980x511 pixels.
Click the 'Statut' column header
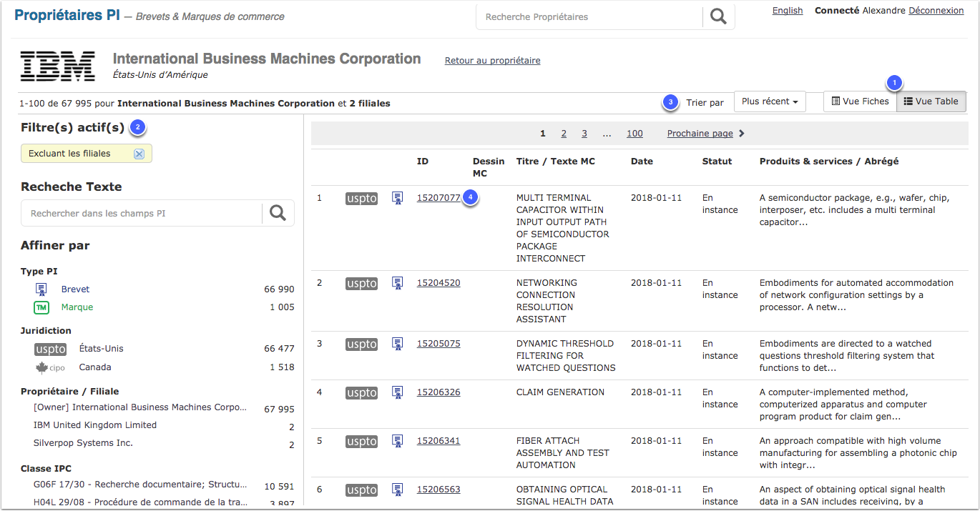(717, 162)
